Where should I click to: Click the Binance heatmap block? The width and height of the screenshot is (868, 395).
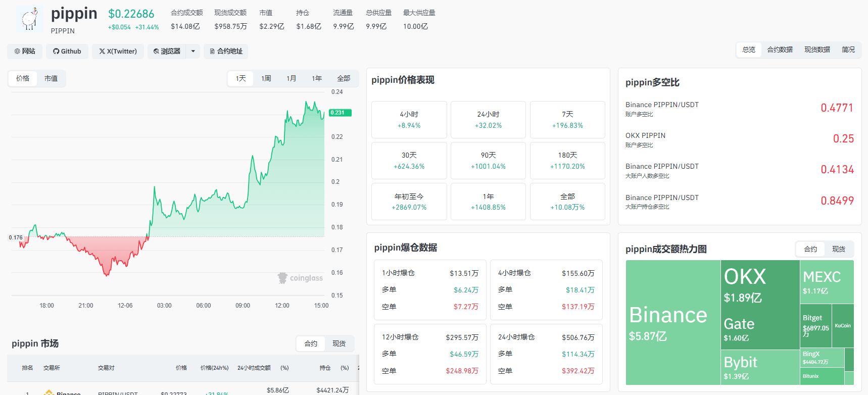coord(673,323)
